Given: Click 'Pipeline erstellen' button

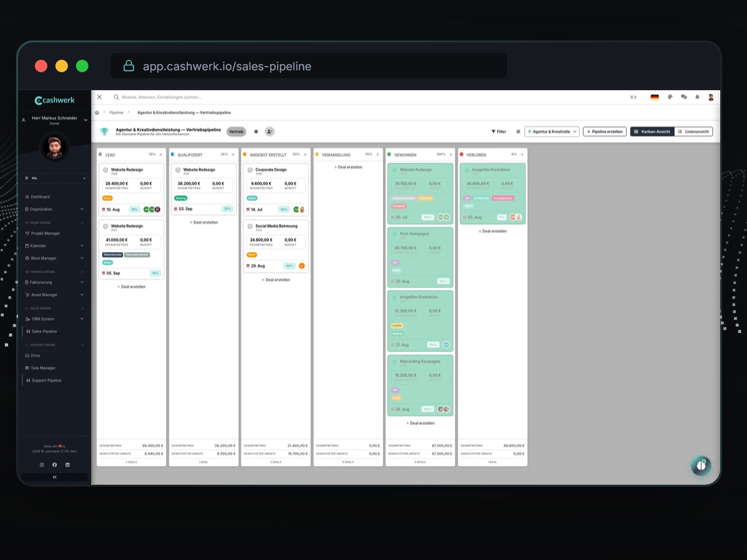Looking at the screenshot, I should (x=604, y=131).
